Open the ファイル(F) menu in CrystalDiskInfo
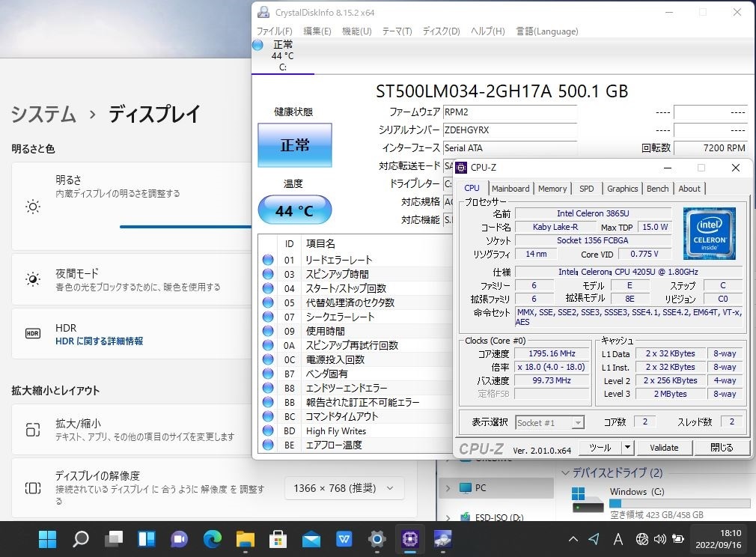 [275, 31]
